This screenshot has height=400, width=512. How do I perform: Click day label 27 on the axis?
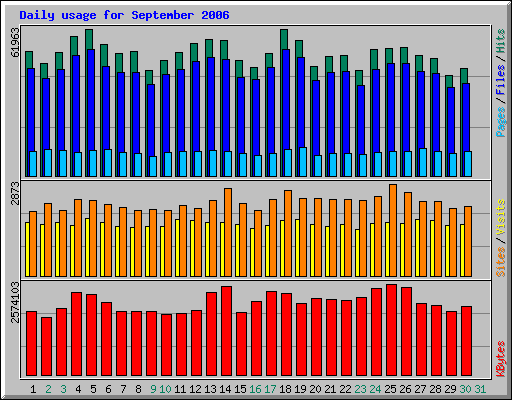pyautogui.click(x=420, y=389)
